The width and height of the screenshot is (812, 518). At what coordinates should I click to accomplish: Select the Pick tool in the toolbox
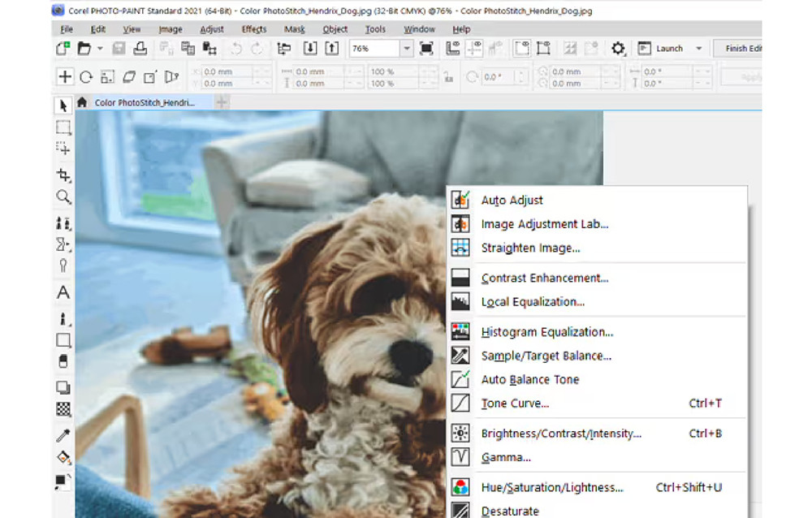pyautogui.click(x=63, y=105)
